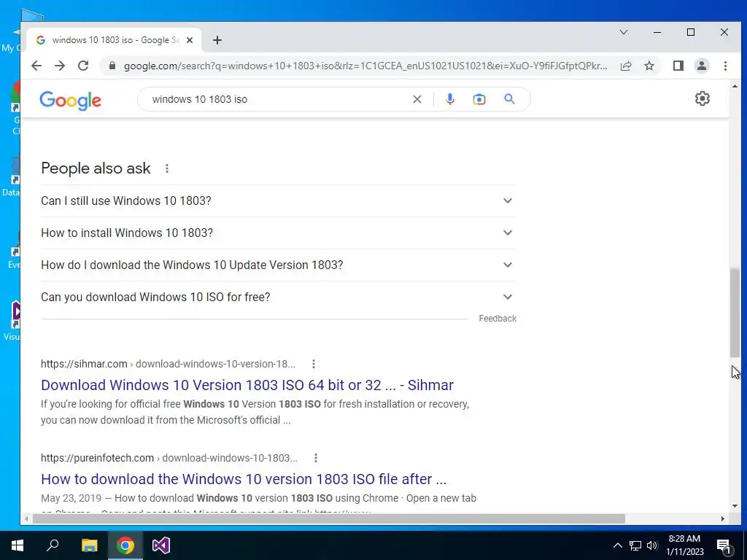
Task: Select the 'windows 10 1803 iso' tab
Action: pyautogui.click(x=115, y=41)
